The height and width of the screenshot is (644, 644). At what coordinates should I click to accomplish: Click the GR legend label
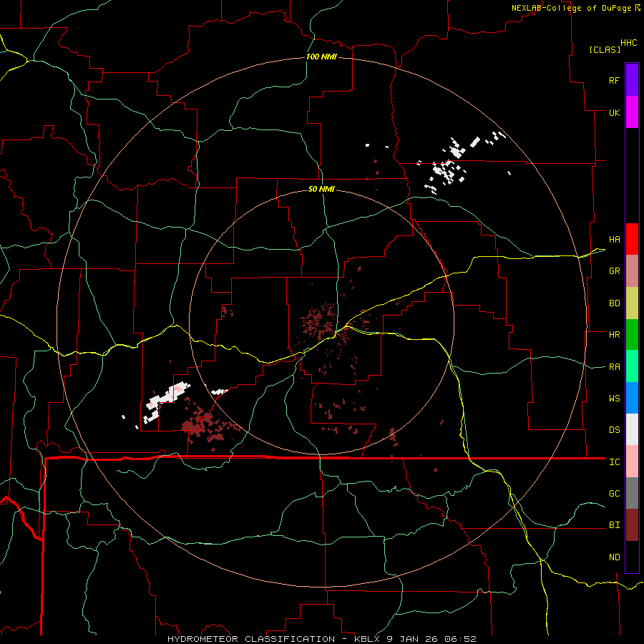(614, 270)
